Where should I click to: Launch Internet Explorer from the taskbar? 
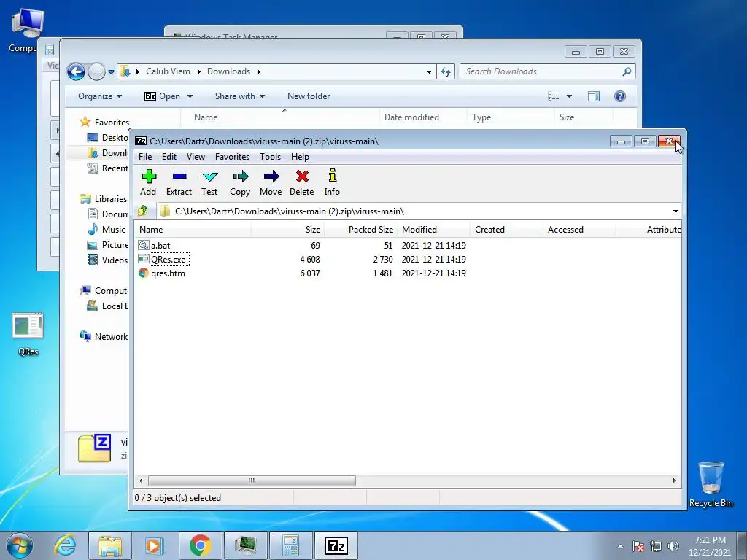click(x=65, y=545)
